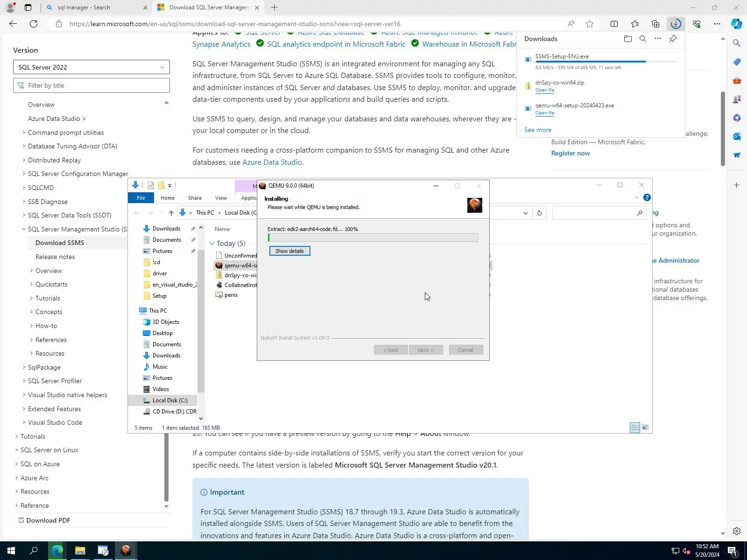This screenshot has width=747, height=560.
Task: Open Edge Settings and more menu
Action: [717, 24]
